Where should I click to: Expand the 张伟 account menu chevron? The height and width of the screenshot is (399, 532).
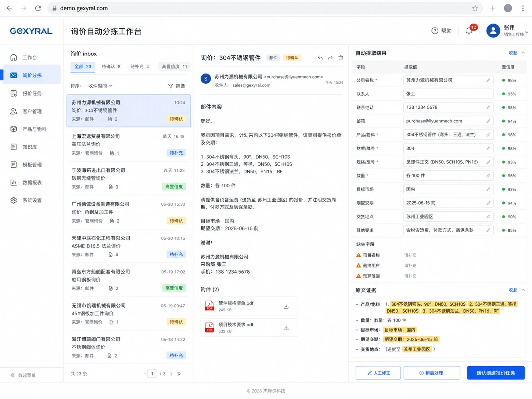pyautogui.click(x=526, y=32)
